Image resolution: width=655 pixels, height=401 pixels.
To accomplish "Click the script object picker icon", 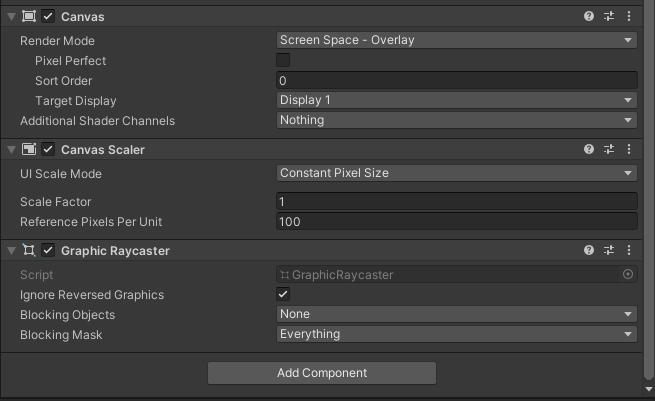I will pyautogui.click(x=628, y=274).
